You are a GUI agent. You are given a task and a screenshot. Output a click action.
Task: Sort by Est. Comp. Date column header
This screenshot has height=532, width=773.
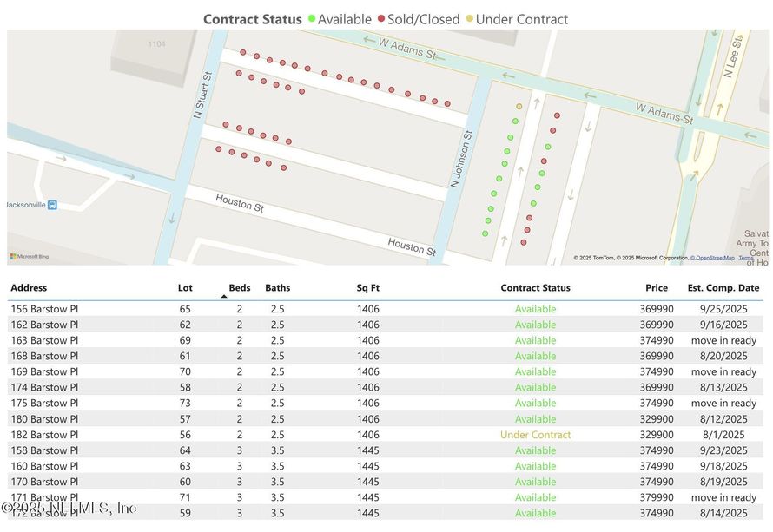(x=723, y=287)
